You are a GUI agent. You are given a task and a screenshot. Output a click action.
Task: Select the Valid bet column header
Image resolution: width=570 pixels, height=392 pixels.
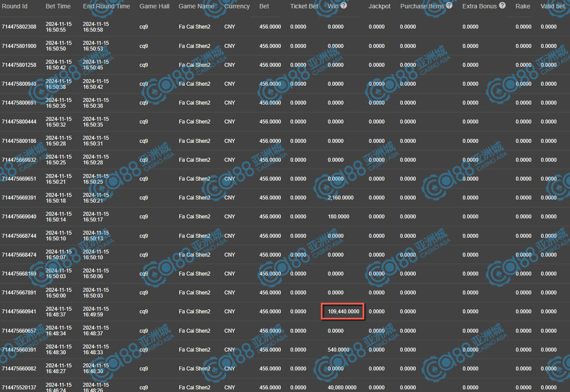(553, 6)
